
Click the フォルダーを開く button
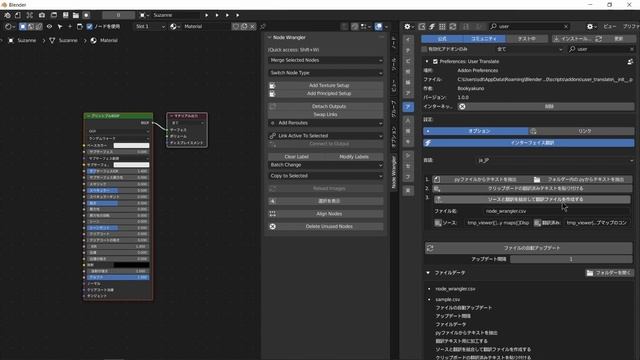tap(609, 273)
